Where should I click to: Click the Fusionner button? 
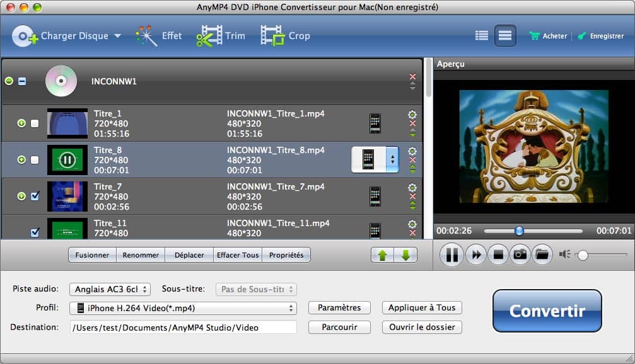click(x=92, y=255)
